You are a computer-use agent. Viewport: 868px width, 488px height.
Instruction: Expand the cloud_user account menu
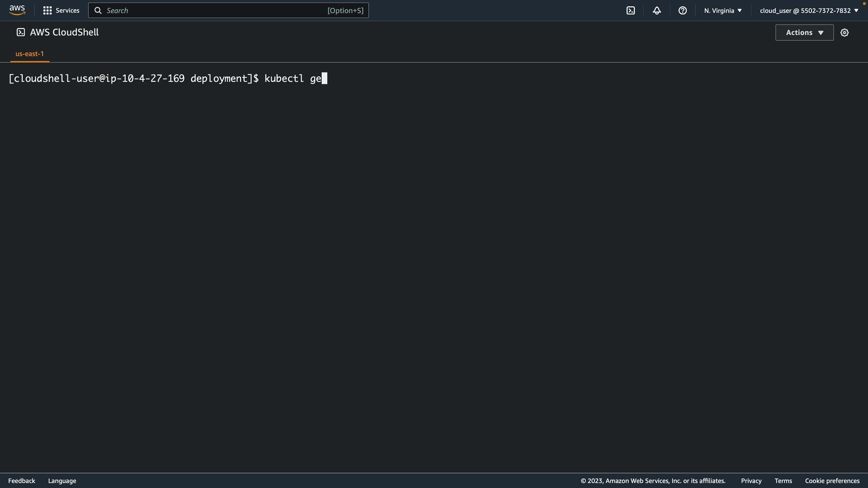(809, 10)
